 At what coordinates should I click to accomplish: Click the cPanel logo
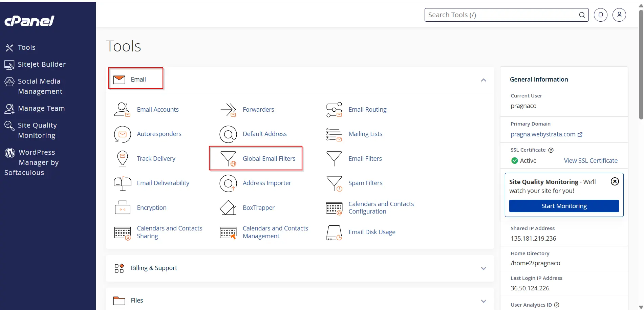[x=29, y=21]
